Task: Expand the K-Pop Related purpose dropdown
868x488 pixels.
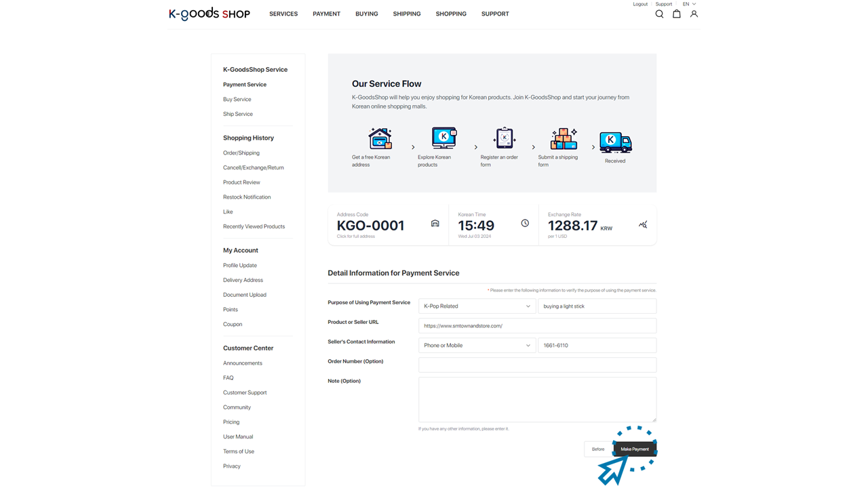Action: pyautogui.click(x=477, y=306)
